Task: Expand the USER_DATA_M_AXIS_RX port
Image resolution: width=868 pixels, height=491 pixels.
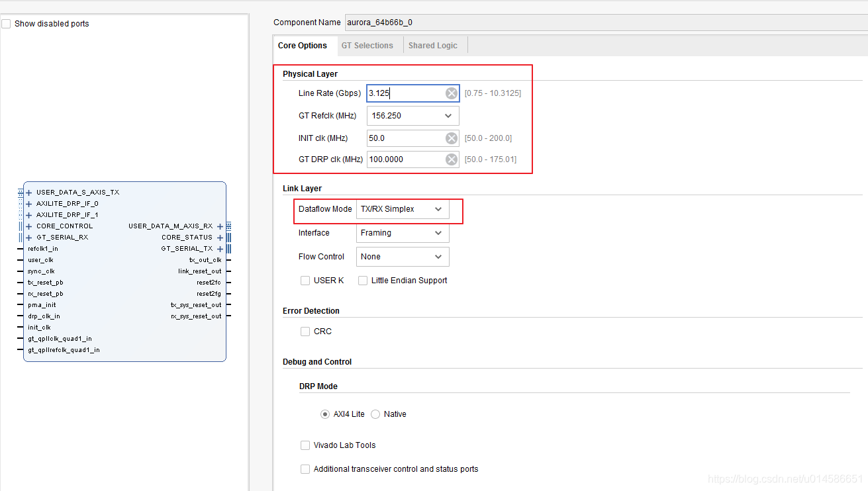Action: pyautogui.click(x=220, y=226)
